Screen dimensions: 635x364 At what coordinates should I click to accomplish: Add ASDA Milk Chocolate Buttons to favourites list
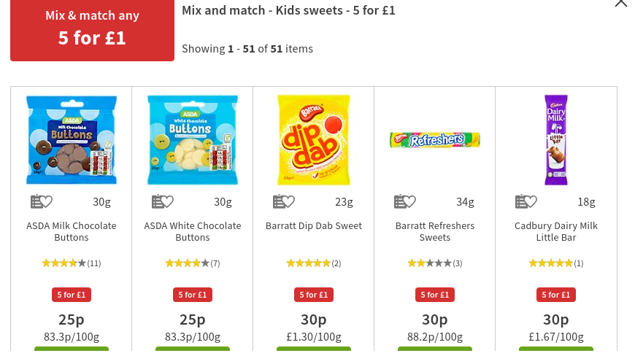click(x=42, y=202)
